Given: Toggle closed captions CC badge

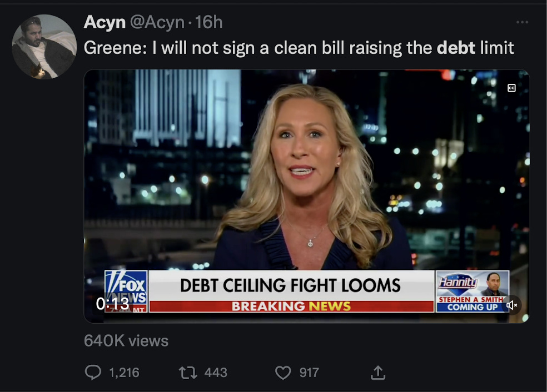Looking at the screenshot, I should 511,88.
